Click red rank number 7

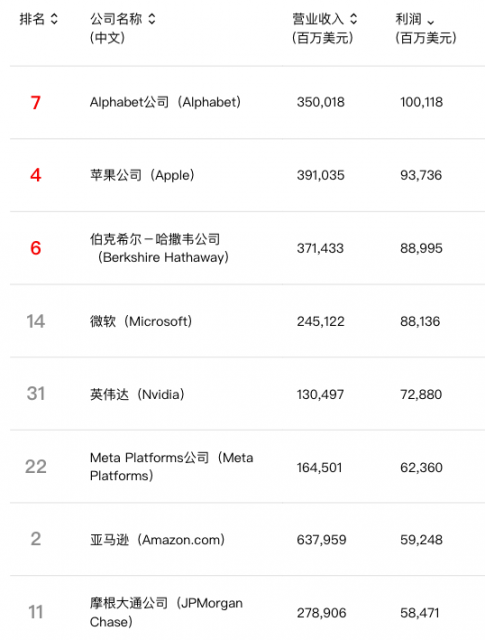[x=36, y=102]
